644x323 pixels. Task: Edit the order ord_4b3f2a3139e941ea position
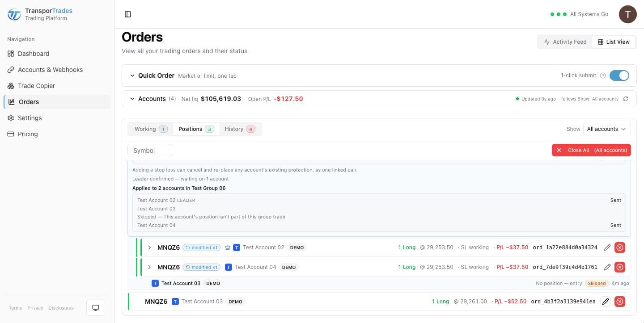click(606, 302)
